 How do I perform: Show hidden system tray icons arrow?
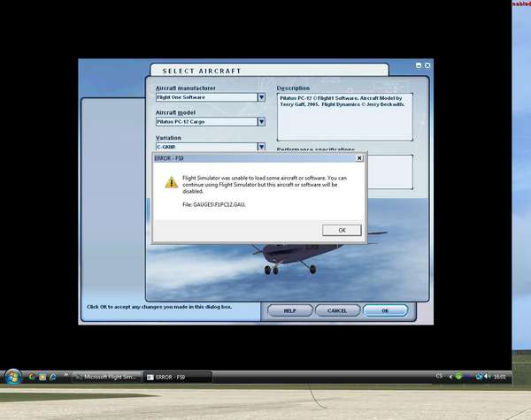tap(450, 377)
